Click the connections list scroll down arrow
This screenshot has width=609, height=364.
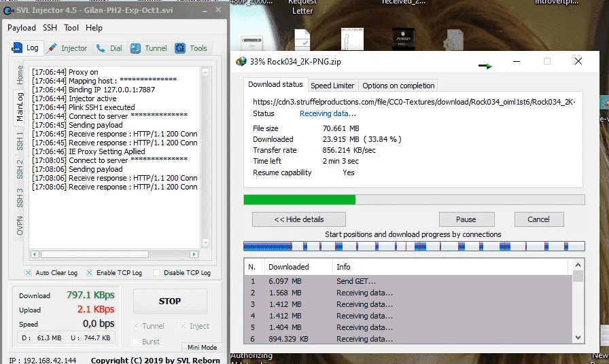pyautogui.click(x=578, y=338)
